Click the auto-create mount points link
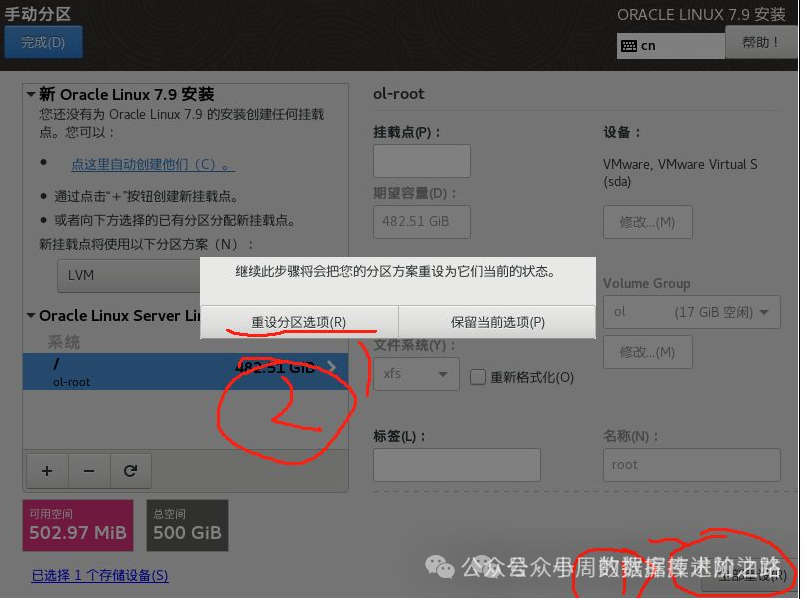This screenshot has height=599, width=806. tap(152, 165)
